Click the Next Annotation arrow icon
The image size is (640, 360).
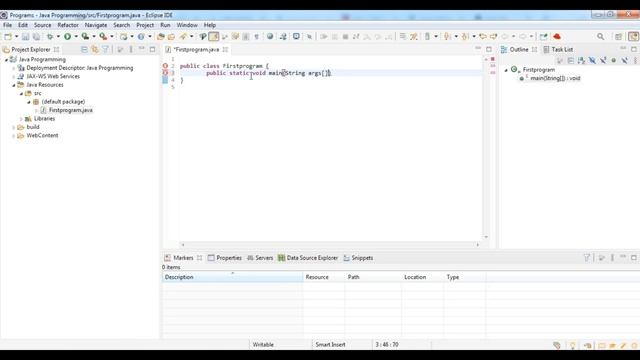coord(448,37)
